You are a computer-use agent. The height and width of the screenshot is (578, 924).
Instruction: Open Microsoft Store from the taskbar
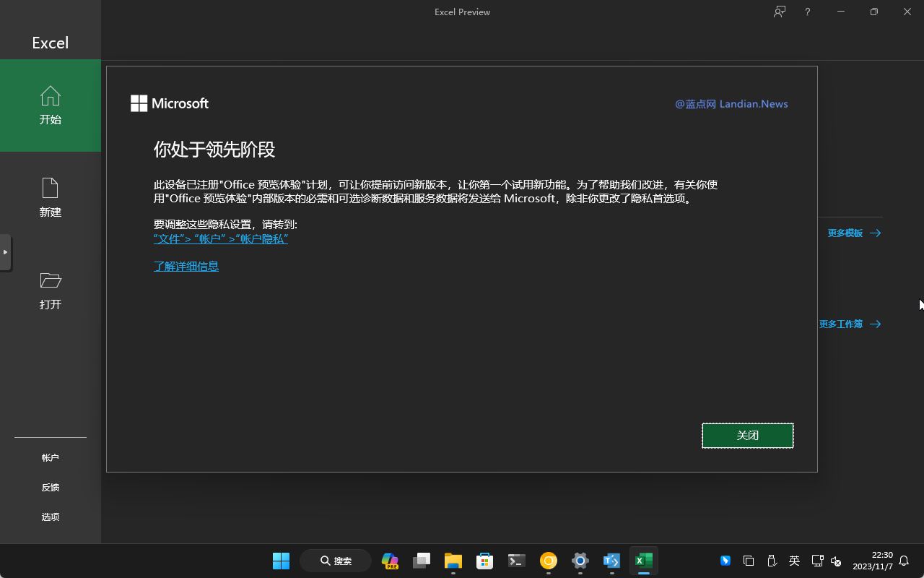[484, 561]
